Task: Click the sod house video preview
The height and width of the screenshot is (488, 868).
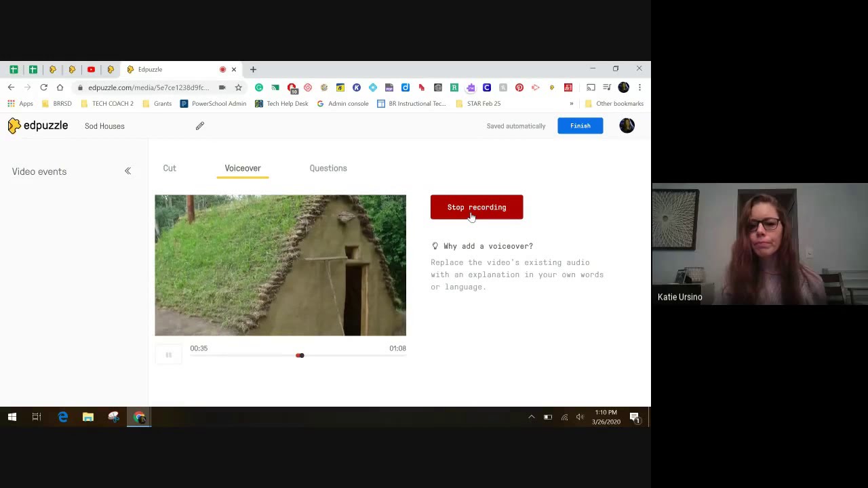Action: point(280,265)
